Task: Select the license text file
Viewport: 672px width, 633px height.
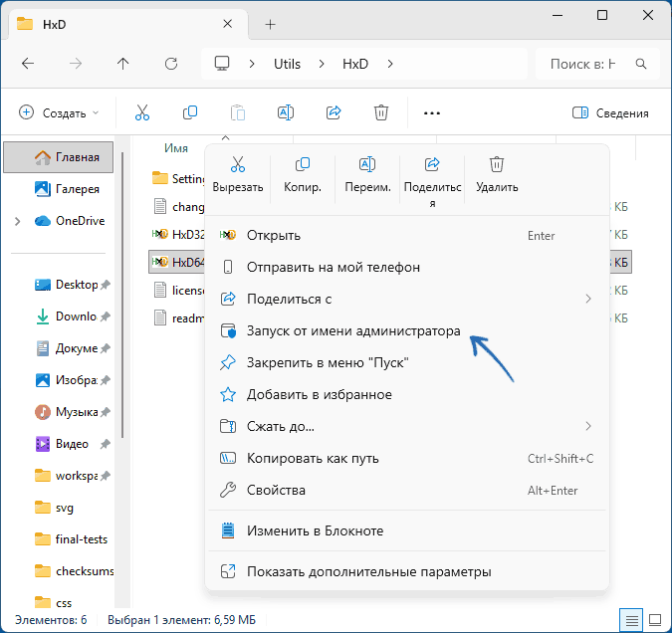Action: (178, 291)
